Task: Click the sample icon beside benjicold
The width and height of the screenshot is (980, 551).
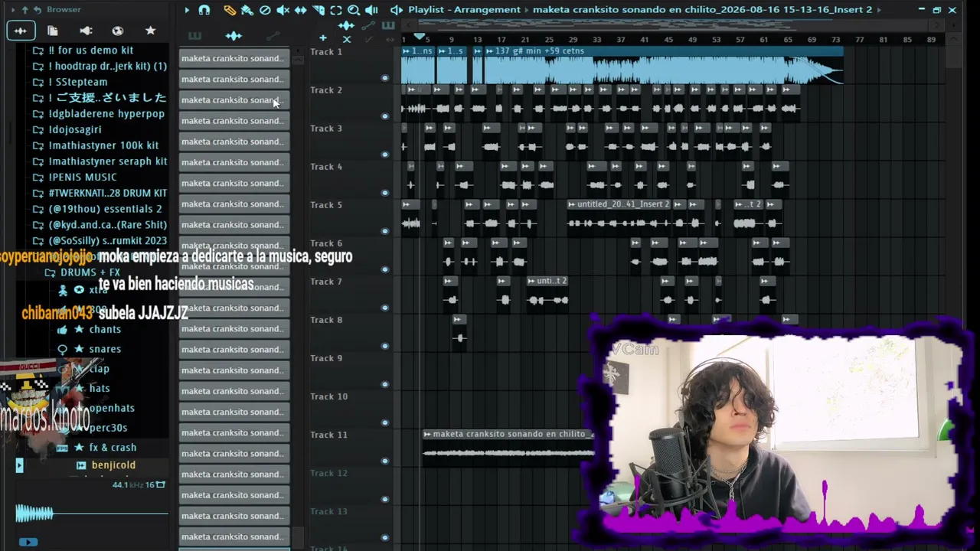Action: (x=81, y=465)
